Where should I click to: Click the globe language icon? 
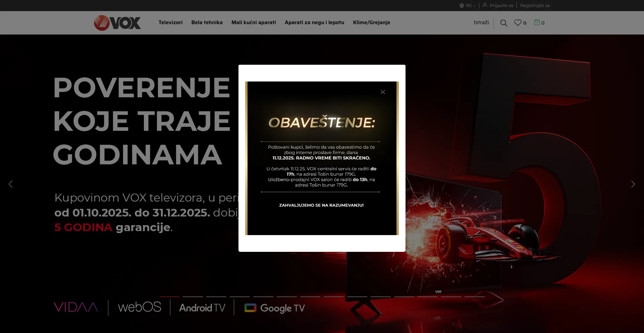462,5
